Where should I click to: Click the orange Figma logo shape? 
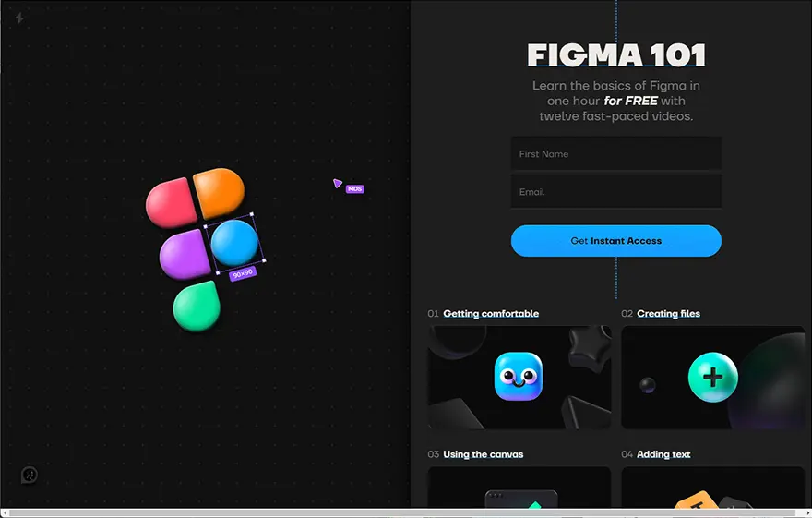pos(219,192)
